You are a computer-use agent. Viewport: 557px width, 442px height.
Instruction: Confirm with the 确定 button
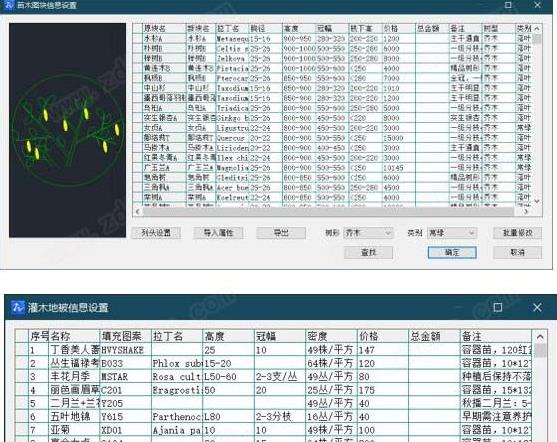click(x=452, y=253)
